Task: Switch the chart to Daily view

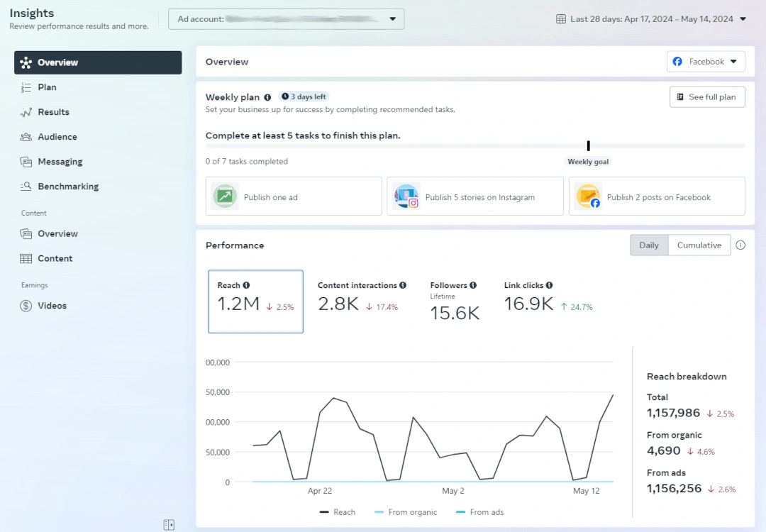Action: (649, 245)
